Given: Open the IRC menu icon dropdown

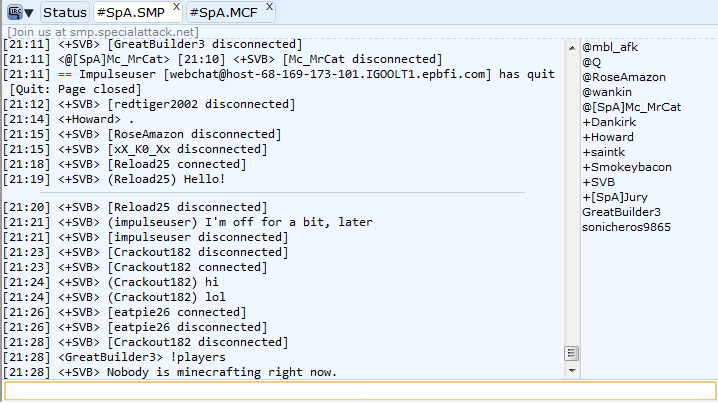Looking at the screenshot, I should (x=20, y=12).
